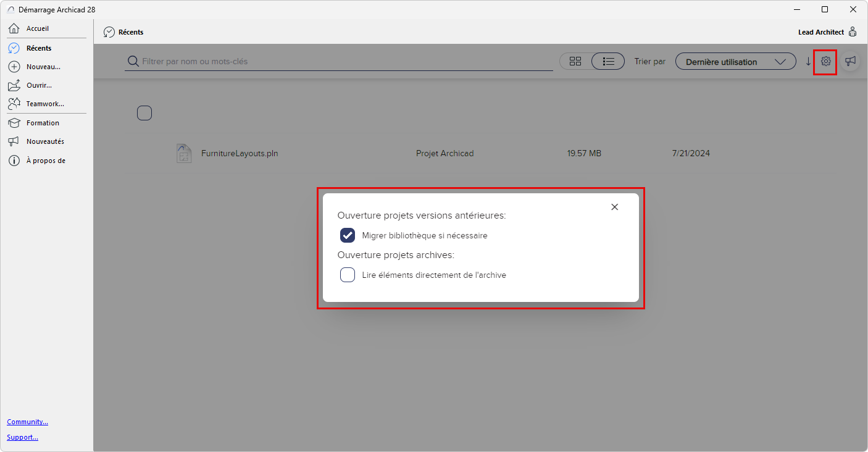Screen dimensions: 868x452
Task: Switch to grid view layout
Action: (x=575, y=61)
